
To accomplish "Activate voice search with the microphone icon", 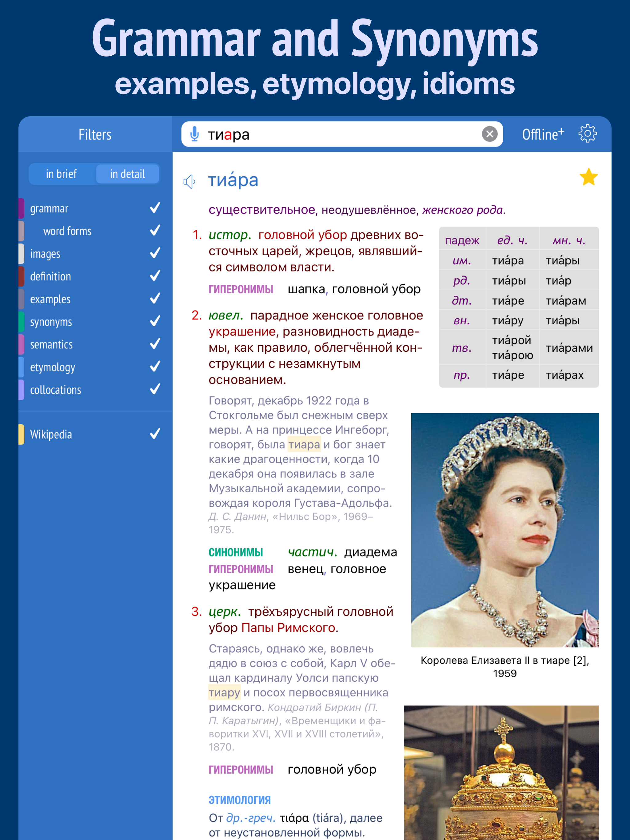I will [x=195, y=134].
